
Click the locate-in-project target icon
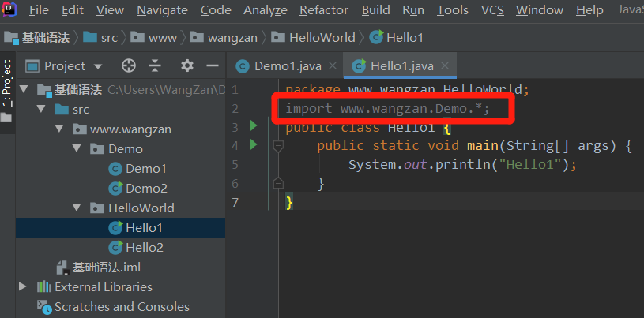coord(129,66)
